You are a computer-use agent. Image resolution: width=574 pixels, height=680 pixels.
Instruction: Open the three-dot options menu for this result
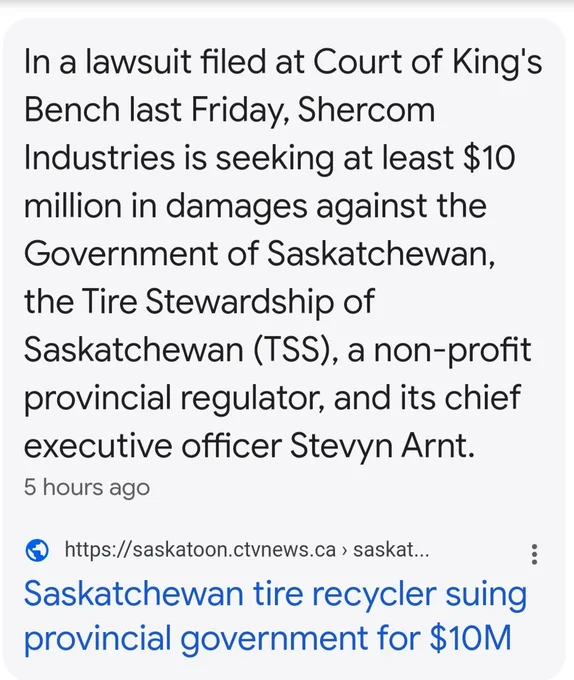(x=535, y=554)
